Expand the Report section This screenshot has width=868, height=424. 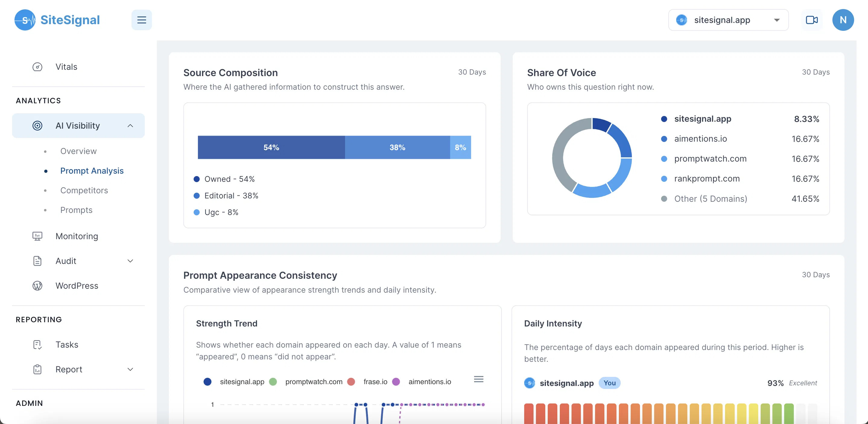130,369
